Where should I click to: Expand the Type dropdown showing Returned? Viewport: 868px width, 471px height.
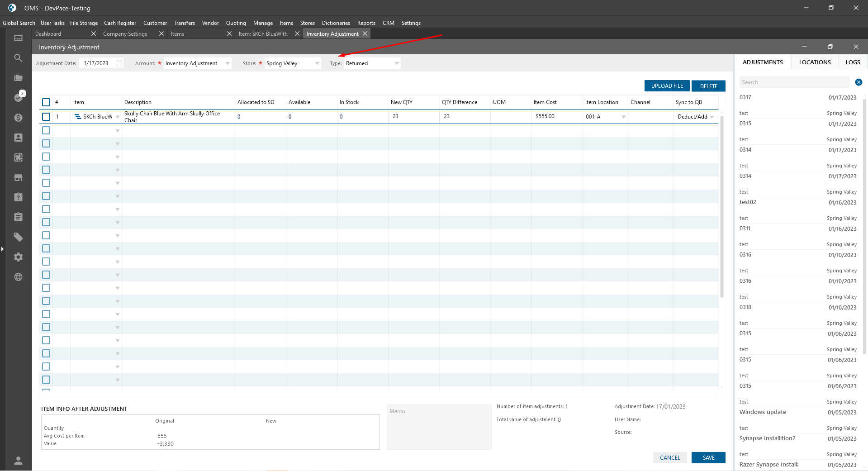click(x=396, y=63)
